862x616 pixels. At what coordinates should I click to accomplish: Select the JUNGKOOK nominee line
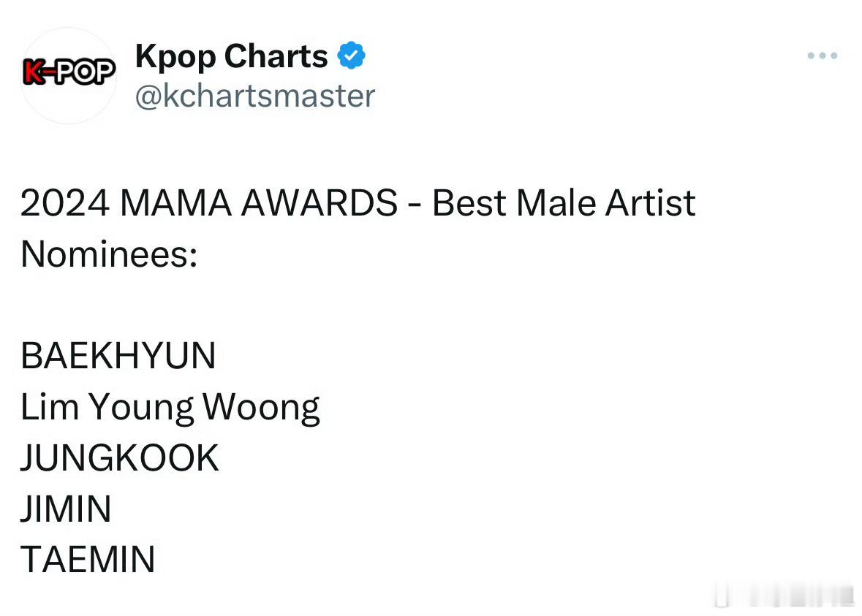coord(120,457)
